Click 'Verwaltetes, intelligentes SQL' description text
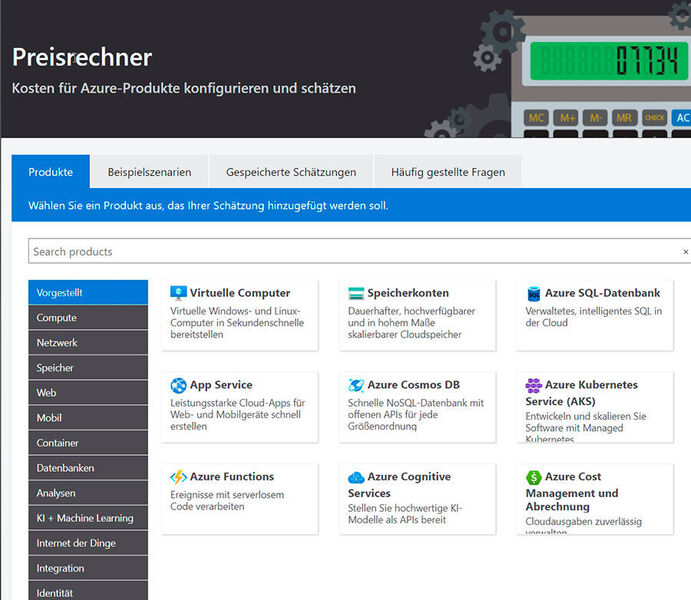Screen dimensions: 691x600 pyautogui.click(x=594, y=317)
